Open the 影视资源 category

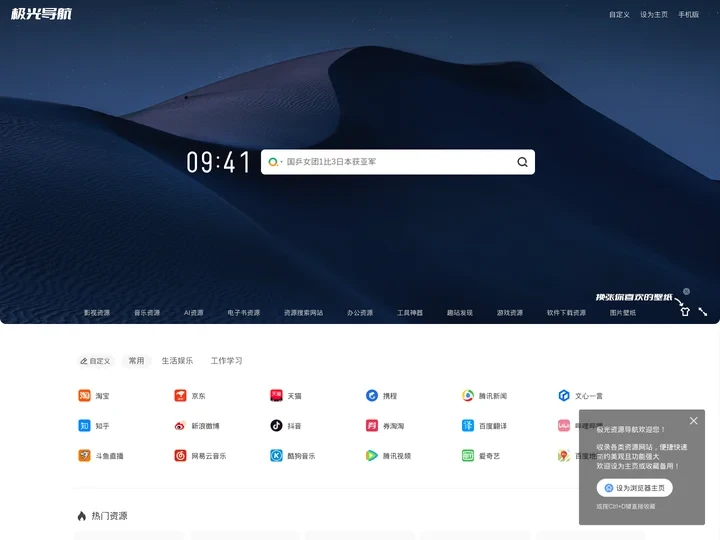point(97,313)
